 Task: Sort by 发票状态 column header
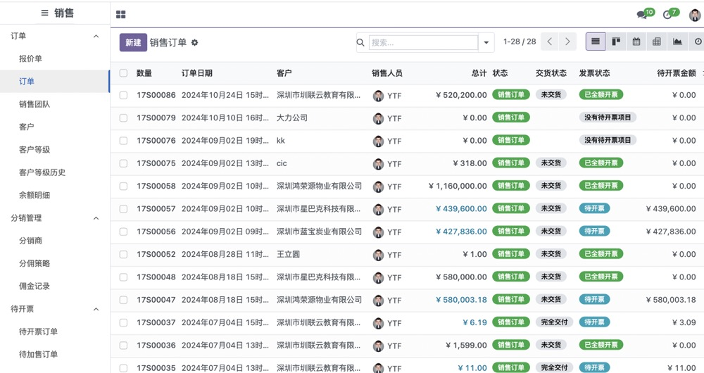click(x=594, y=73)
